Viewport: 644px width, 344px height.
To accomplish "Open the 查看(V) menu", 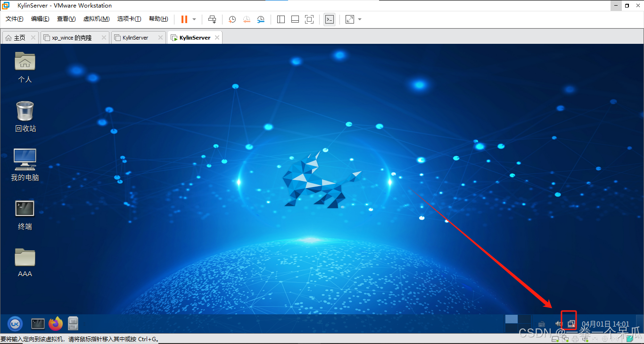I will click(x=66, y=19).
